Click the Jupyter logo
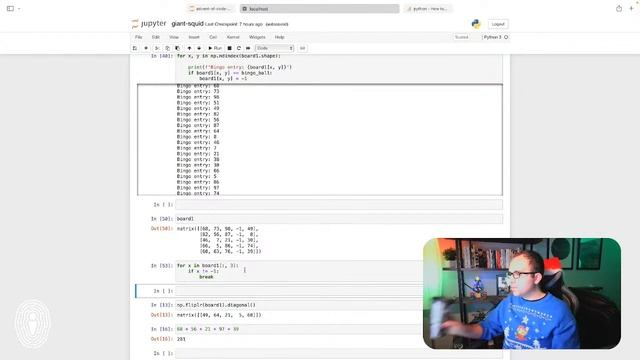Viewport: 640px width, 360px height. point(149,24)
